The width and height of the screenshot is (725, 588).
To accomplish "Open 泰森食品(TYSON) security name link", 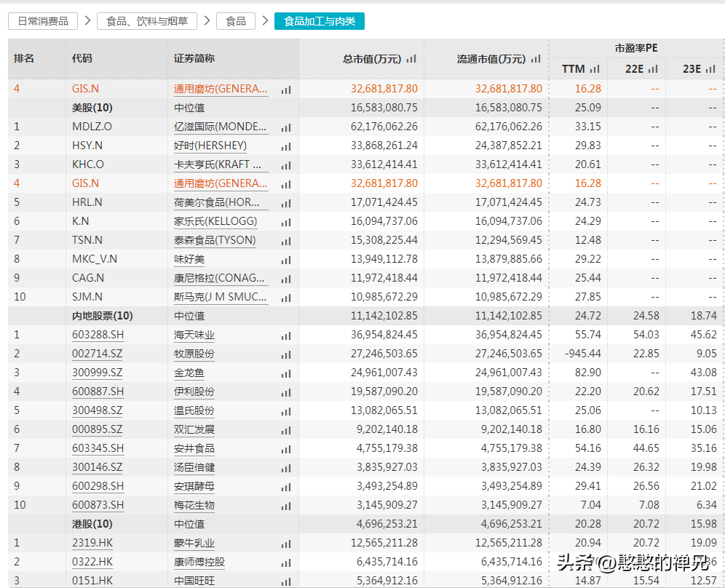I will (215, 240).
